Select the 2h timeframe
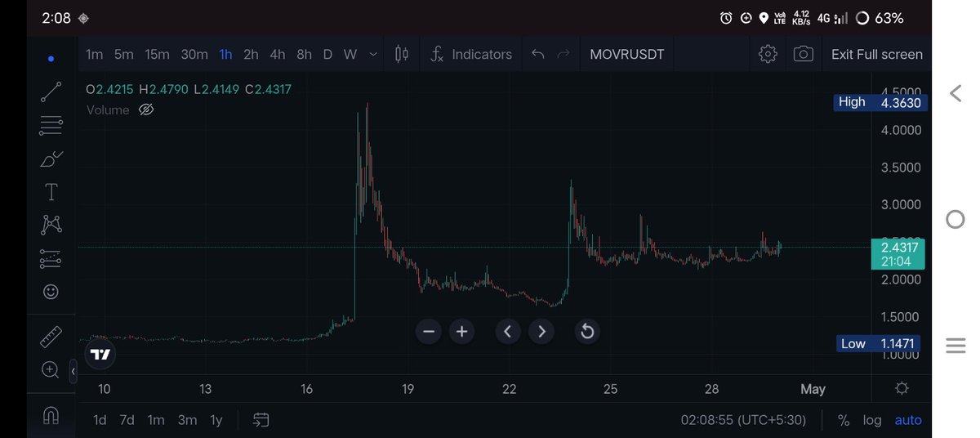This screenshot has height=438, width=980. 251,55
